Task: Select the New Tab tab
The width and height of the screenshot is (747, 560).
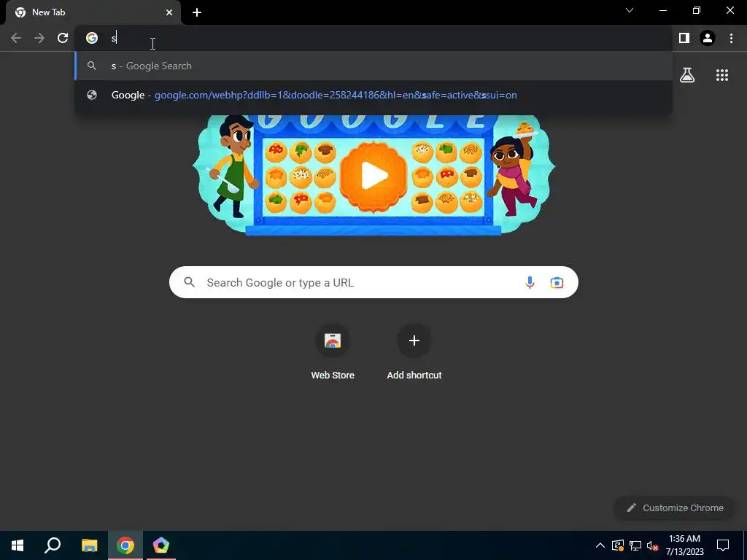Action: (x=93, y=12)
